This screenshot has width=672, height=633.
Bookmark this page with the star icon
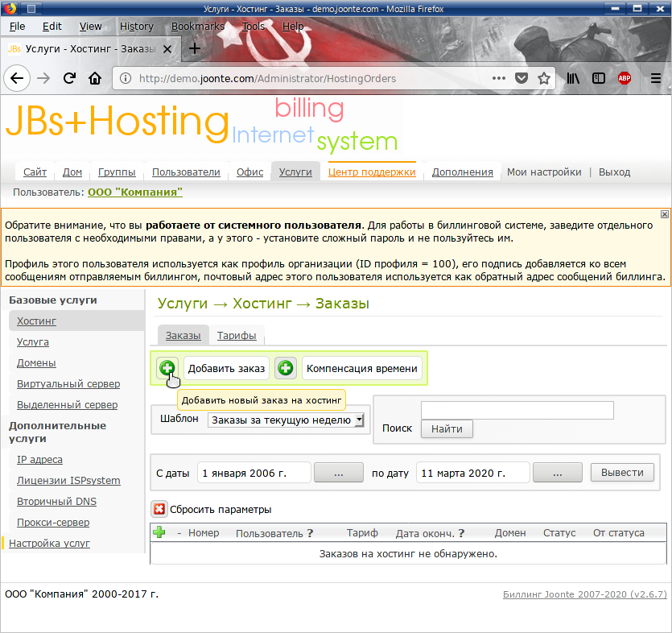click(x=544, y=78)
